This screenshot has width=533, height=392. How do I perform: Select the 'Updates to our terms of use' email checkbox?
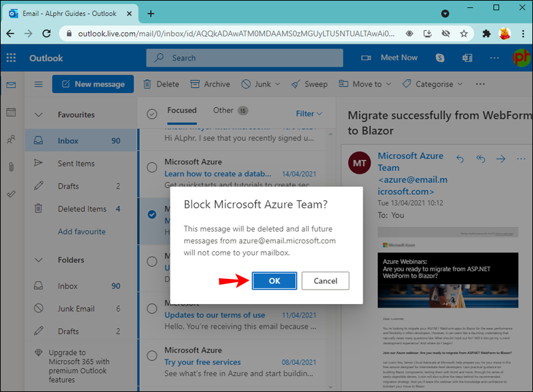[152, 309]
